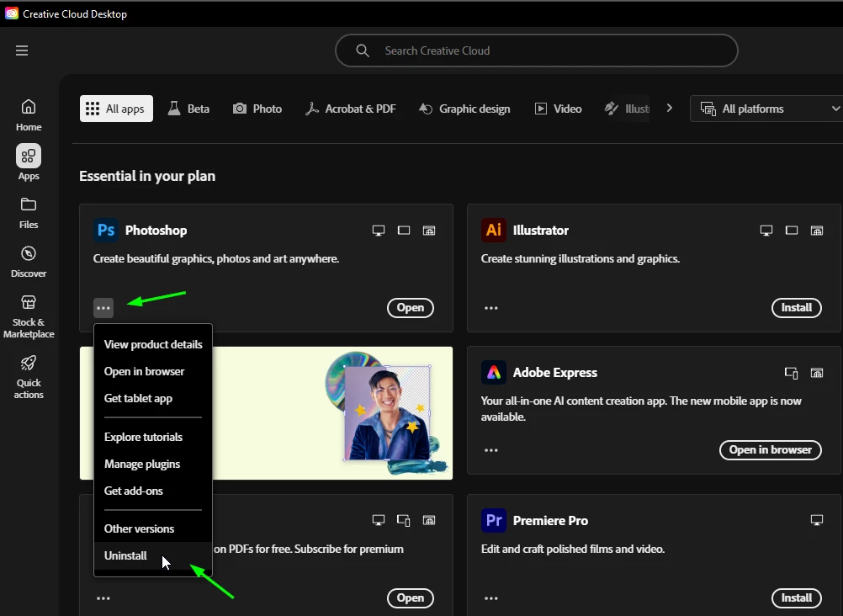843x616 pixels.
Task: Click the Illustrator Ai app icon
Action: [x=494, y=231]
